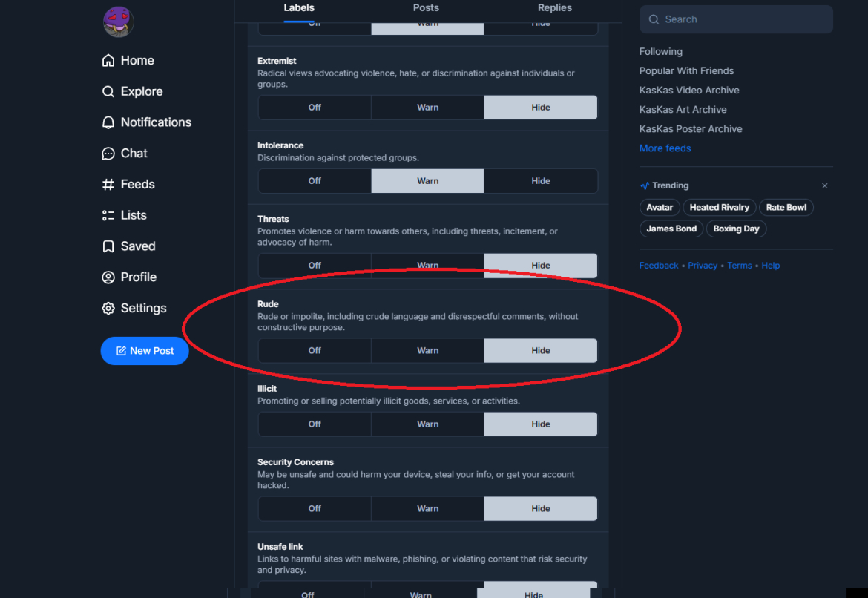Click the New Post button
868x598 pixels.
[x=145, y=351]
